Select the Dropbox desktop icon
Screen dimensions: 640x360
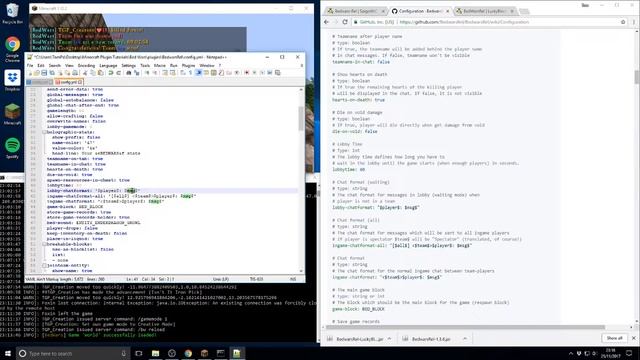point(12,80)
